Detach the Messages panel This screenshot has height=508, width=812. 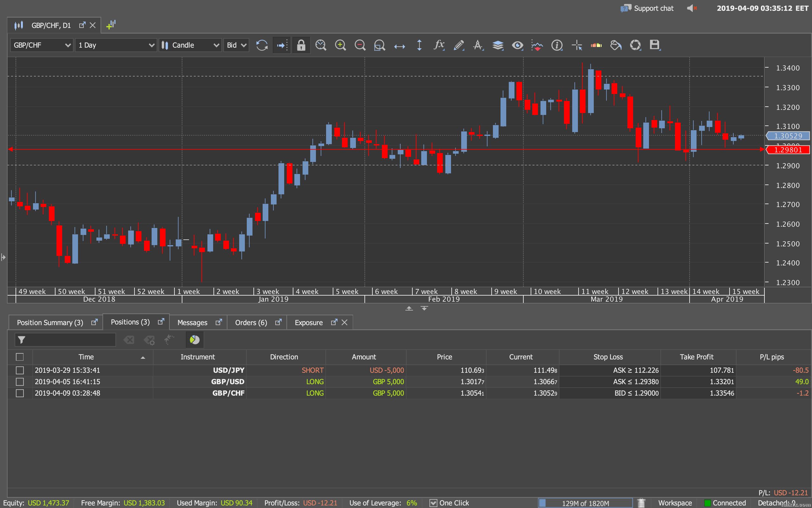point(219,322)
